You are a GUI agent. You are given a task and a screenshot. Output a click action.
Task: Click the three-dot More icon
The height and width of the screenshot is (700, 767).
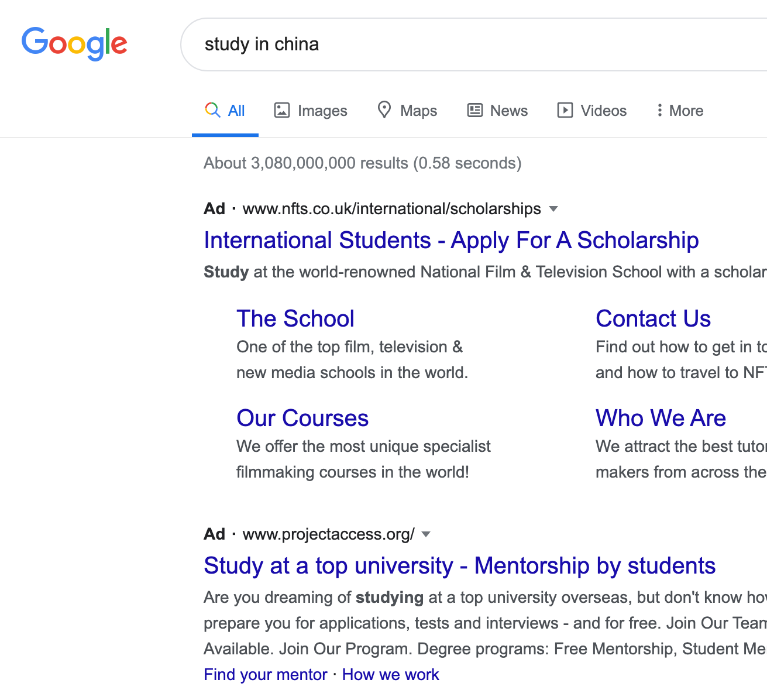[659, 110]
